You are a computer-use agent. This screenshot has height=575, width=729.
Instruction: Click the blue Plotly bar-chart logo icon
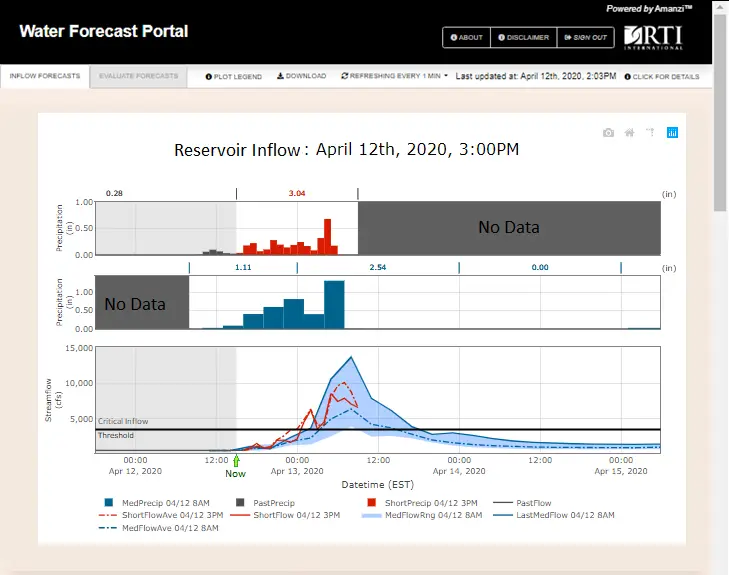click(x=672, y=132)
